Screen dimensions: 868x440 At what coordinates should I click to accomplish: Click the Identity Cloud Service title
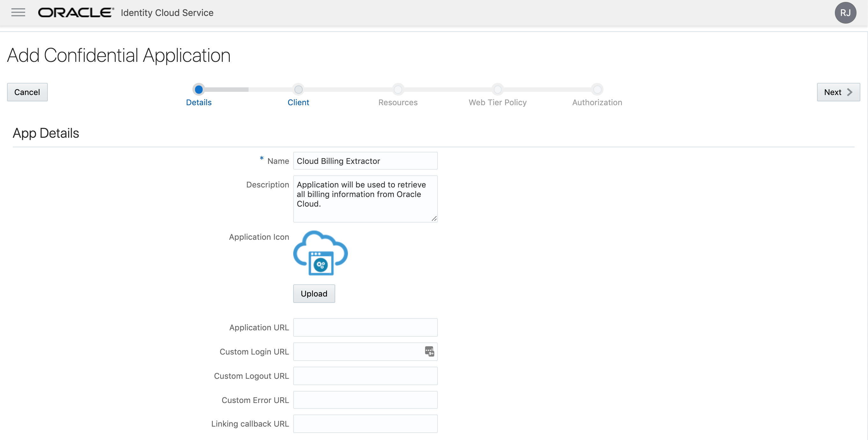[167, 13]
